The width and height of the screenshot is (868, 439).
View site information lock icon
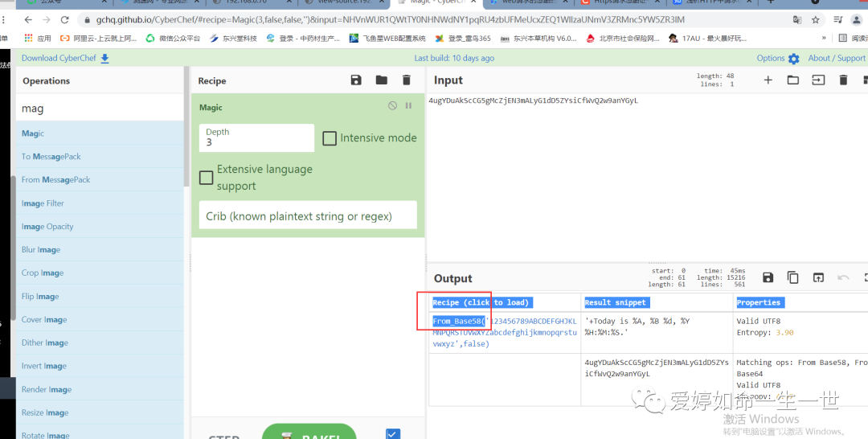87,20
